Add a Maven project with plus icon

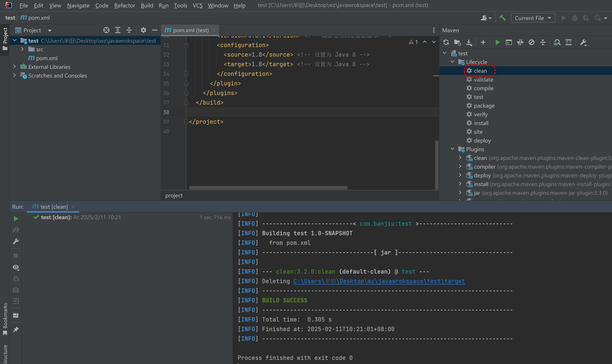[483, 42]
